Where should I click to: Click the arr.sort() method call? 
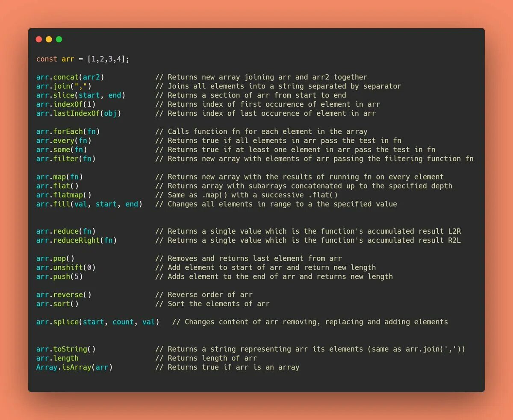pos(57,304)
